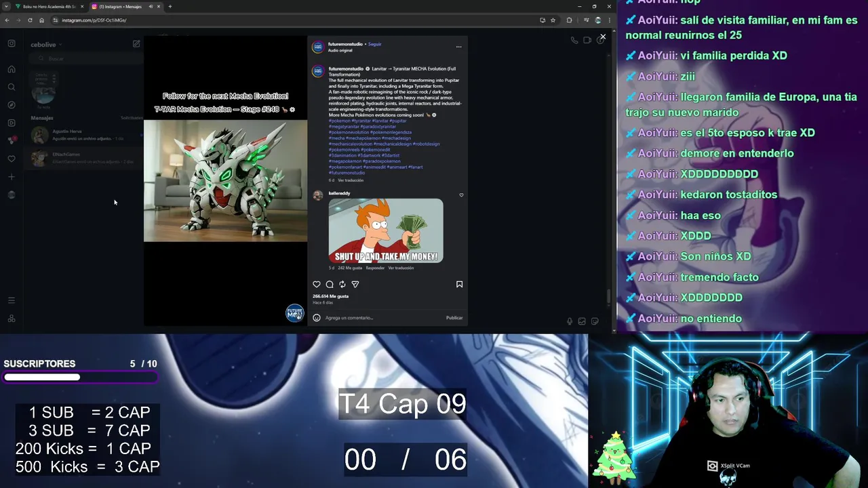Create a new post with plus icon
The image size is (868, 488).
pos(12,177)
